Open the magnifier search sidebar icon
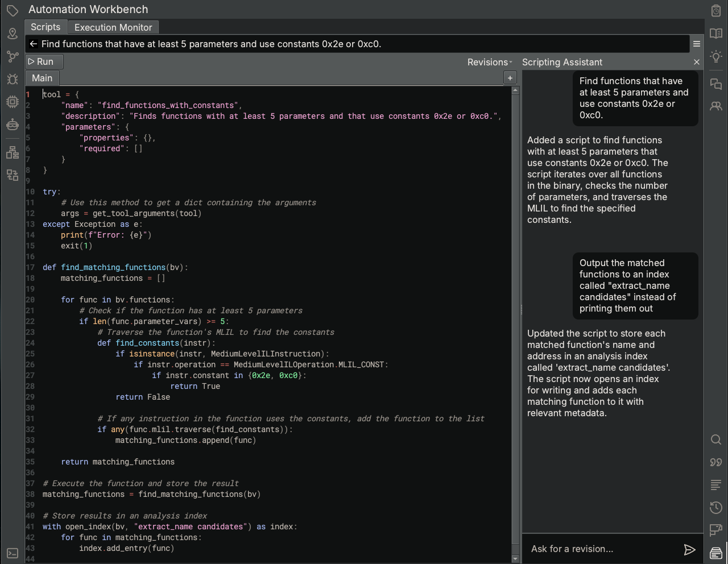The width and height of the screenshot is (728, 564). tap(716, 439)
